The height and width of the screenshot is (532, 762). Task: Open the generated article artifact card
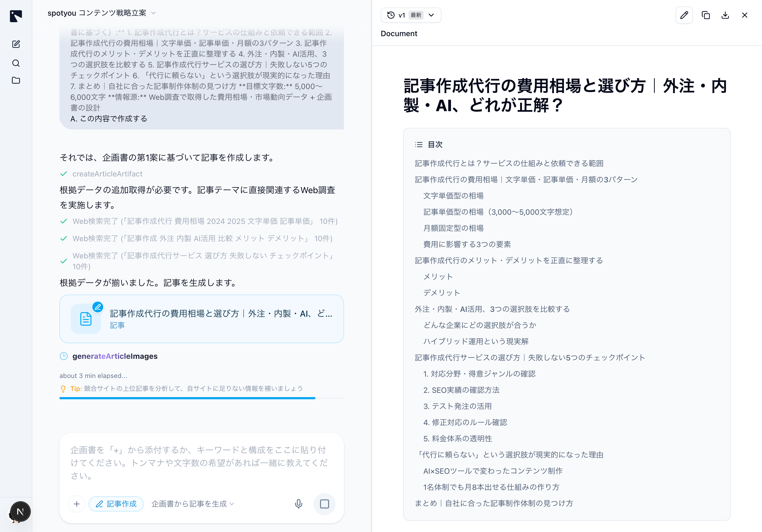201,319
